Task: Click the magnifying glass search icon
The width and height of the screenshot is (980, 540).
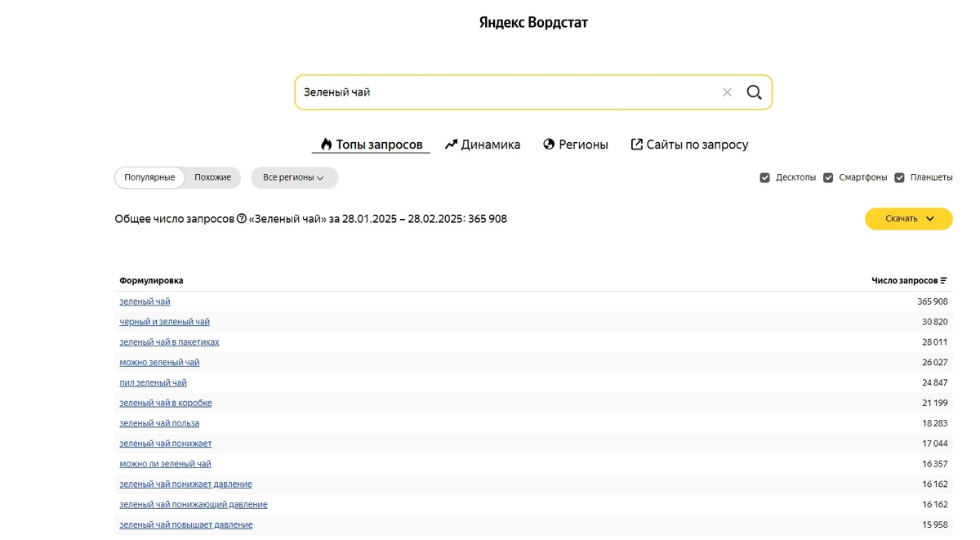Action: click(754, 92)
